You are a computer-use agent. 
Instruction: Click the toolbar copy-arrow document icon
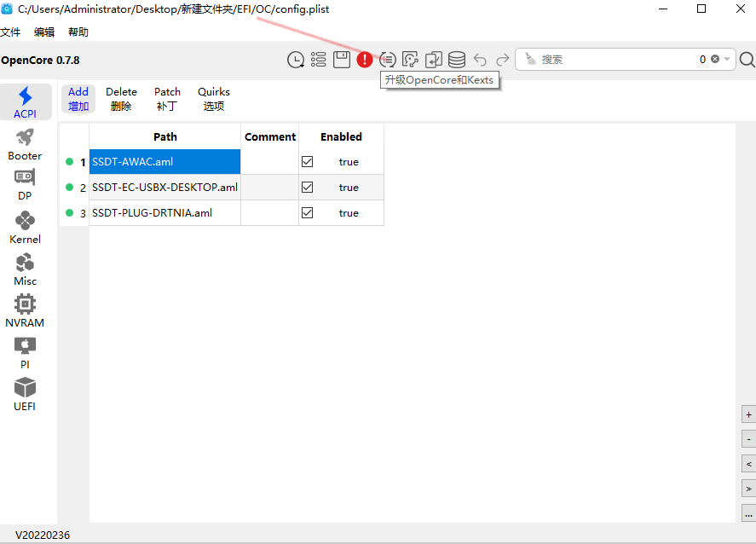434,60
